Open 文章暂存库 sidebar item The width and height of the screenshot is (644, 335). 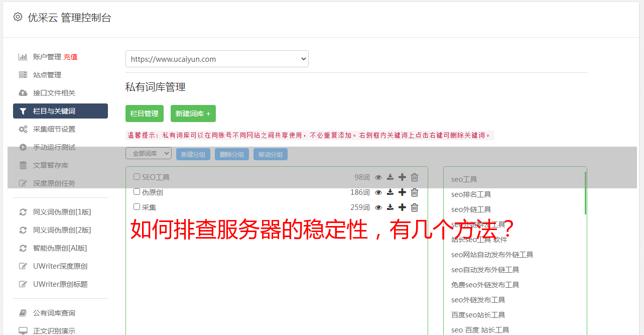(x=51, y=165)
